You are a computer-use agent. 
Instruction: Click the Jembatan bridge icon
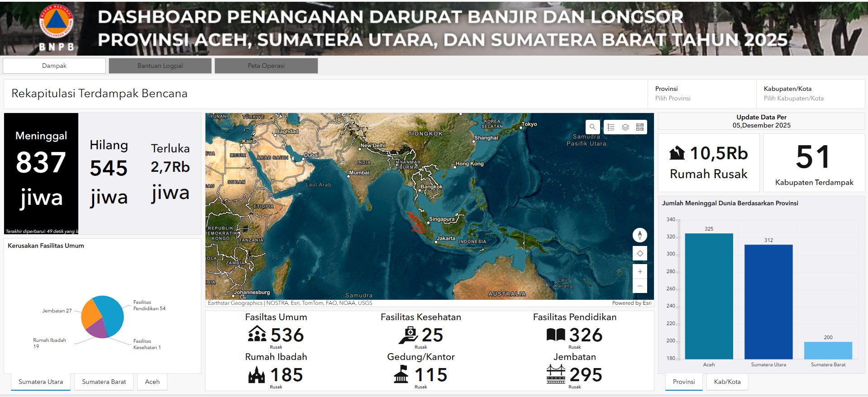pos(556,374)
